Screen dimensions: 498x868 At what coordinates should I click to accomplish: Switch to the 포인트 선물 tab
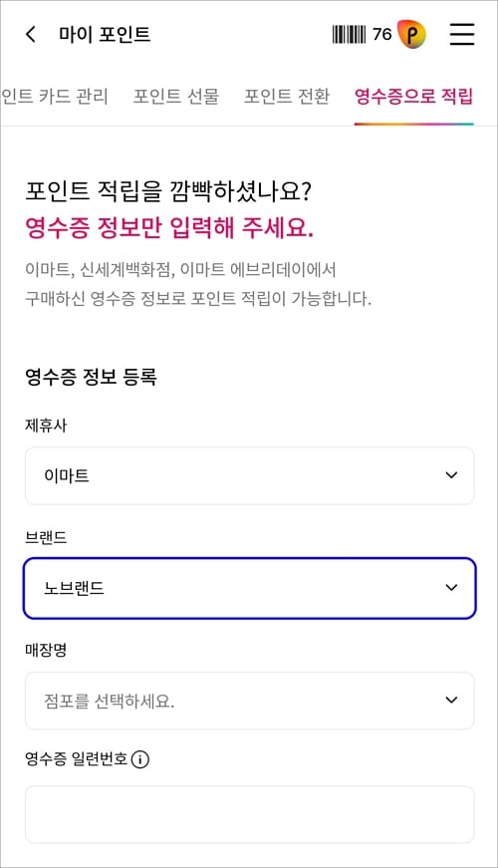pyautogui.click(x=176, y=97)
